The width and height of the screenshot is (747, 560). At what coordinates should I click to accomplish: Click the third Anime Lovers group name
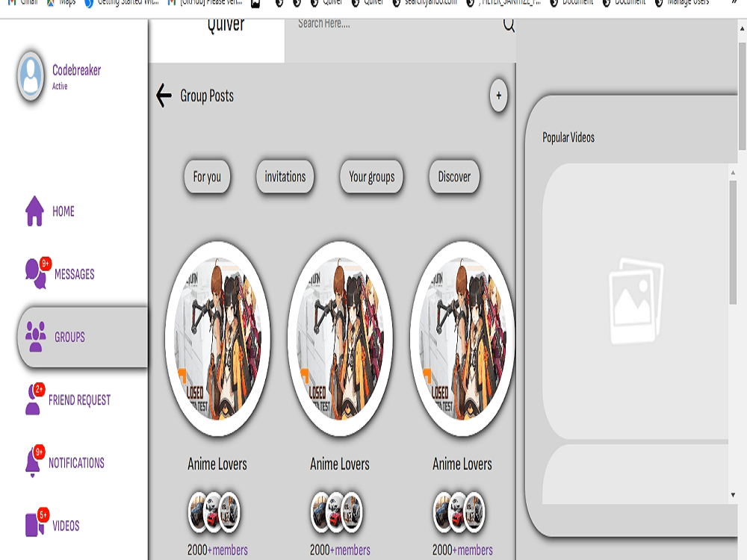[x=462, y=464]
